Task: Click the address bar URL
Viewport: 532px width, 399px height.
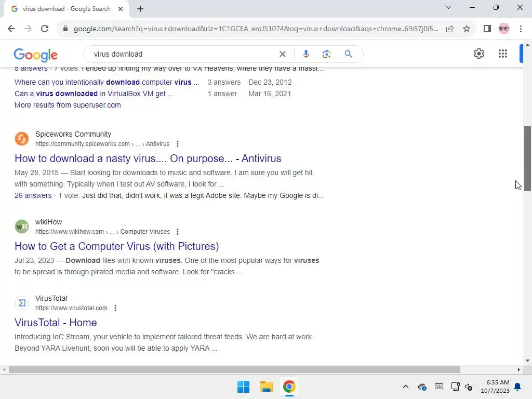Action: pyautogui.click(x=256, y=29)
